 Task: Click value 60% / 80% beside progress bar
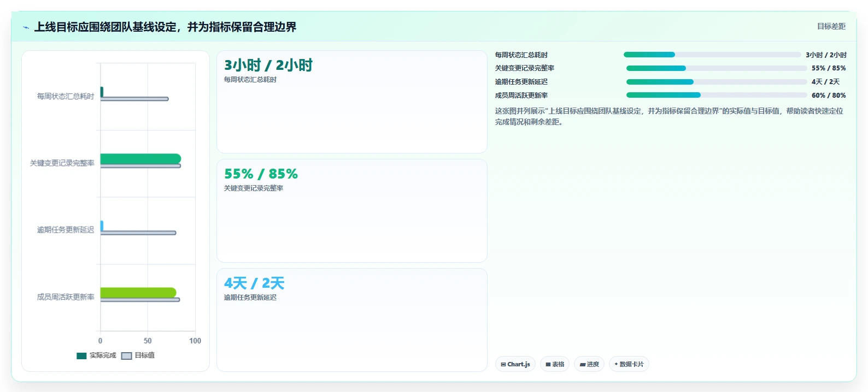pyautogui.click(x=829, y=96)
